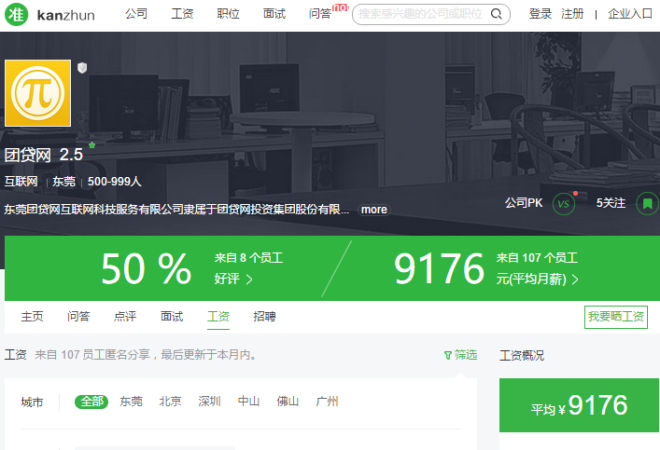Filter salaries by 佛山 city

pos(287,402)
